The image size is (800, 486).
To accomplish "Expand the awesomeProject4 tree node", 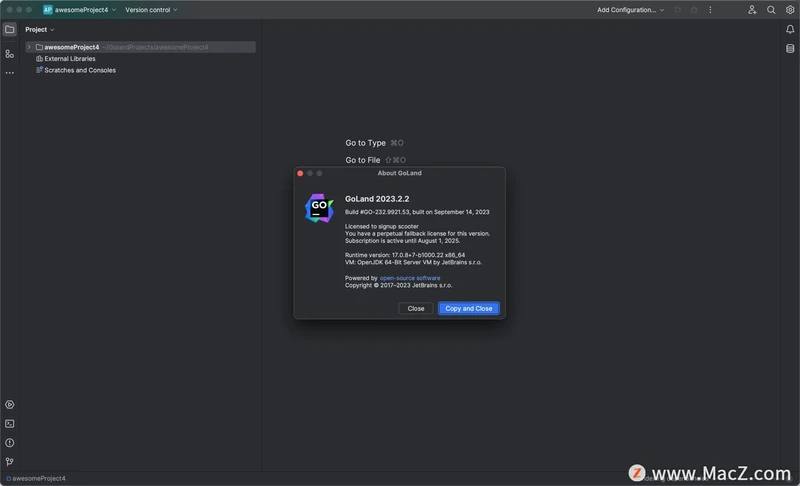I will [x=29, y=47].
